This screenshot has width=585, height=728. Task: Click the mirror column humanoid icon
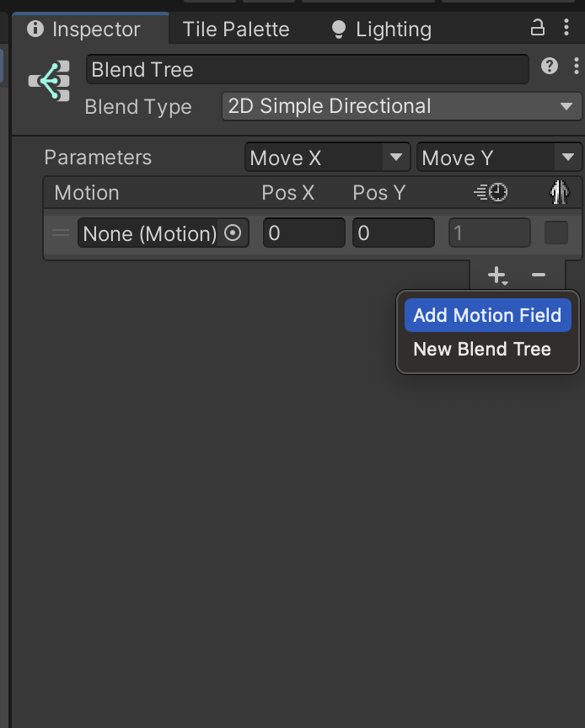click(x=558, y=193)
